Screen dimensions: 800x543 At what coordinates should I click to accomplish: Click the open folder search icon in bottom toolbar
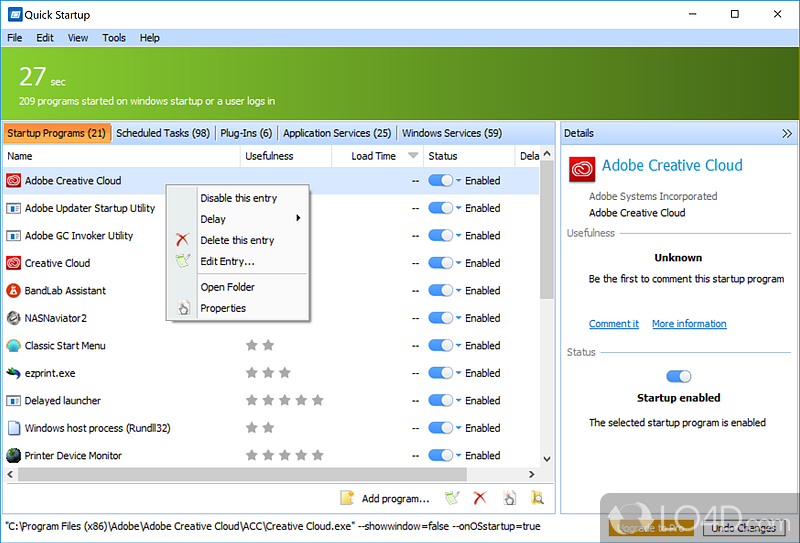click(x=537, y=498)
